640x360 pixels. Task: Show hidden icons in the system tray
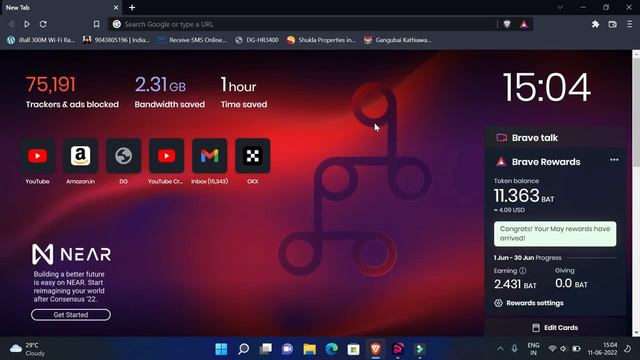(500, 349)
